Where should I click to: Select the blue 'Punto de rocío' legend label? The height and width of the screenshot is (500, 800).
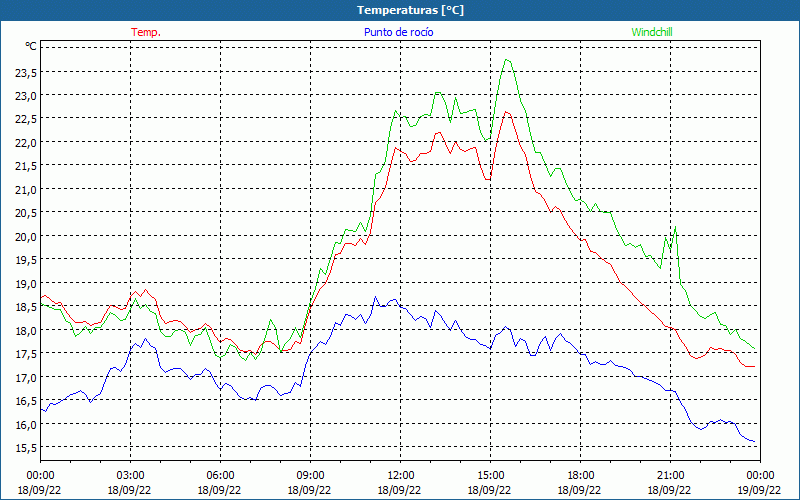398,32
